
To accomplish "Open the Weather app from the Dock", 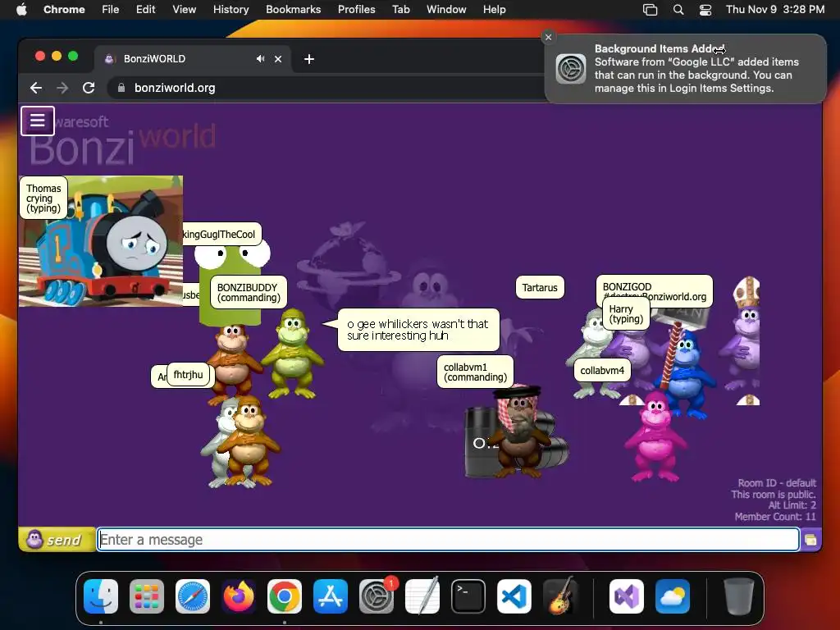I will [x=673, y=596].
